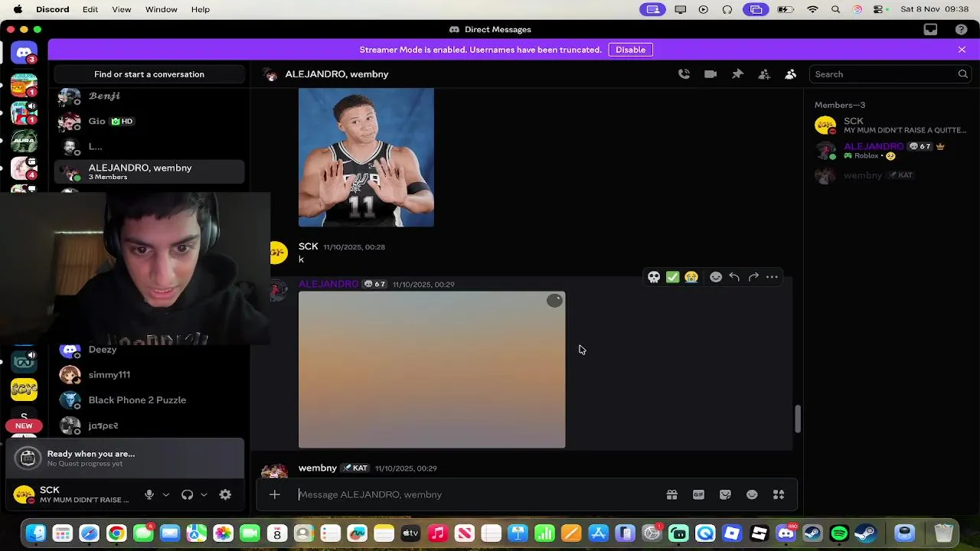Viewport: 980px width, 551px height.
Task: Open the Window menu
Action: (162, 9)
